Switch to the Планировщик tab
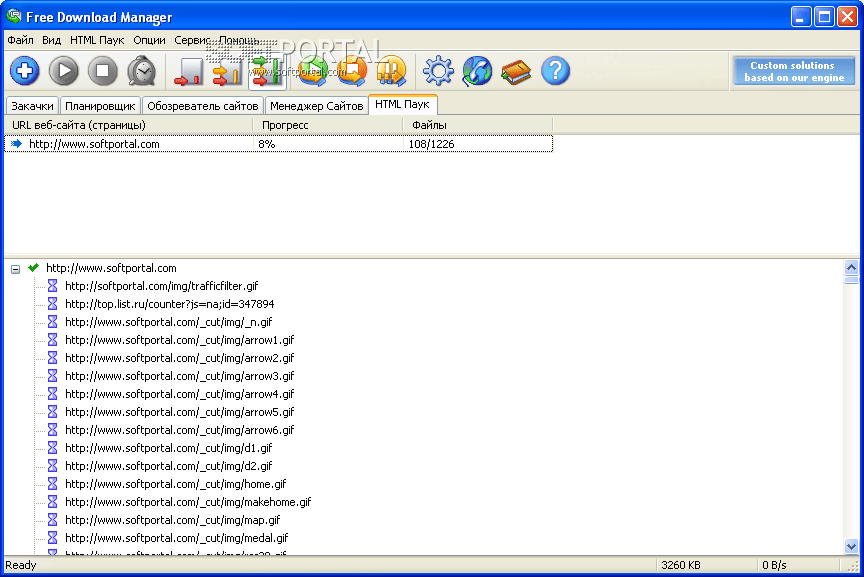 pos(100,106)
